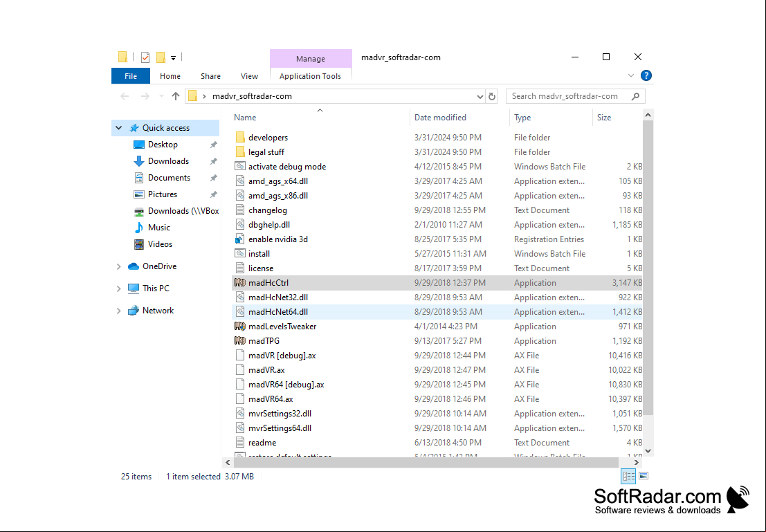Click the address bar path madvr_softradar-com
The image size is (766, 532).
click(x=252, y=96)
